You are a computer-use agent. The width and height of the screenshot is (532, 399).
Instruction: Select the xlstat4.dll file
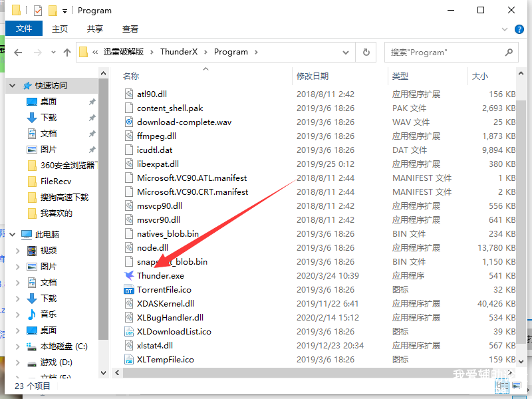pos(155,345)
